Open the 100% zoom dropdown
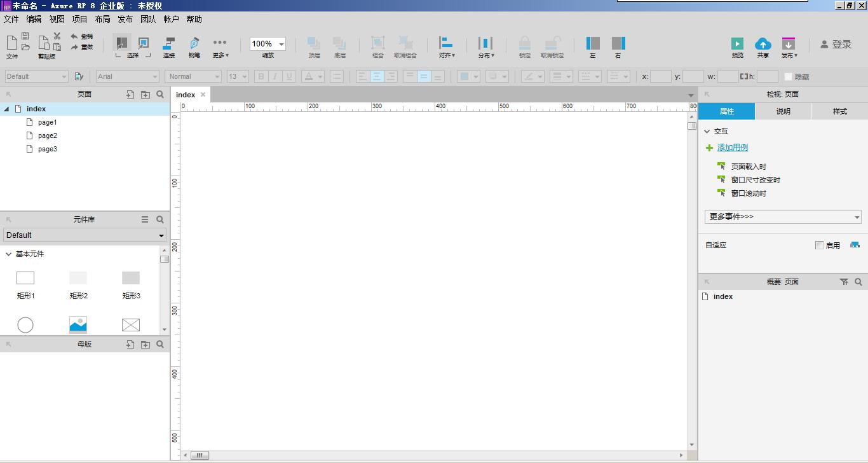Screen dimensions: 868x463 pyautogui.click(x=268, y=44)
